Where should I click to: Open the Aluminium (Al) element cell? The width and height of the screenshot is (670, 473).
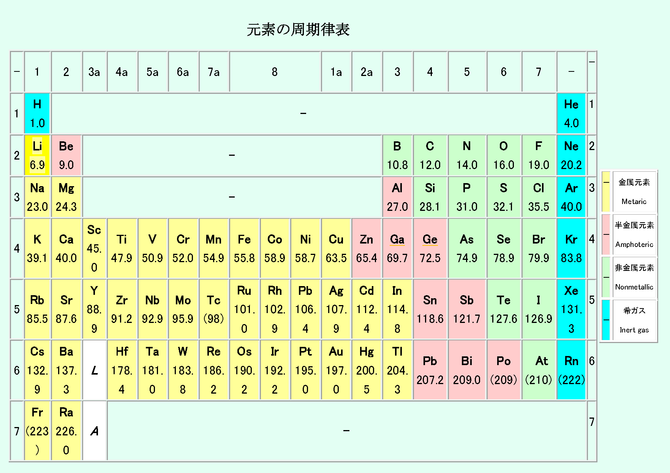coord(397,197)
